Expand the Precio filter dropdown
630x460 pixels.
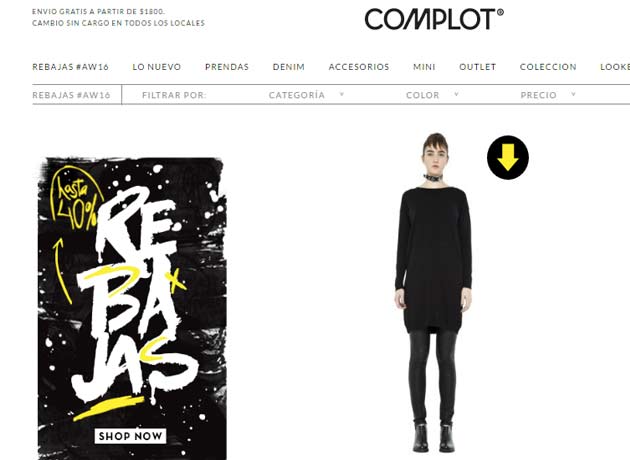click(x=548, y=95)
